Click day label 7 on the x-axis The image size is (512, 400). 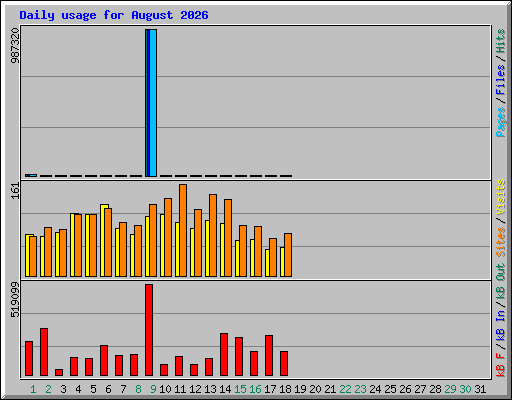point(123,389)
